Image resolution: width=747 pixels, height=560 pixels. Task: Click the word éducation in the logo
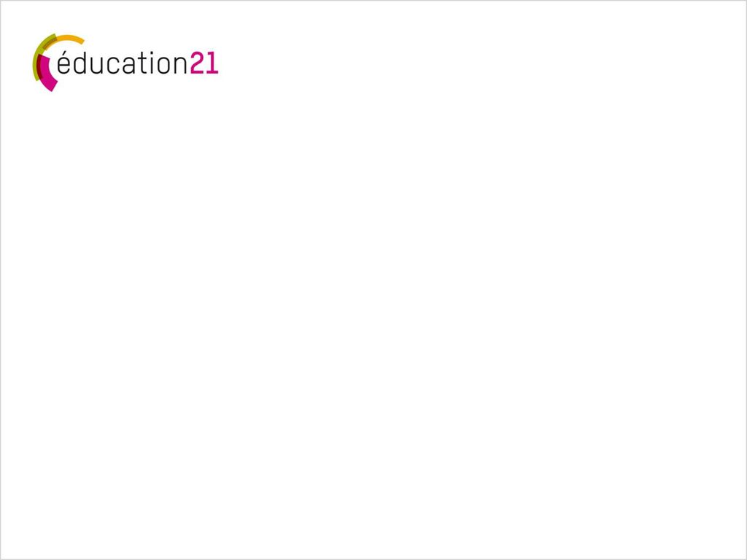(123, 63)
